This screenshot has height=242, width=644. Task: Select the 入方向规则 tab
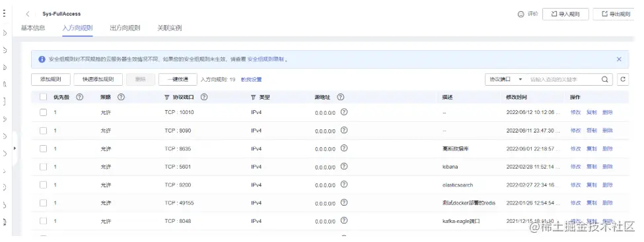coord(77,28)
